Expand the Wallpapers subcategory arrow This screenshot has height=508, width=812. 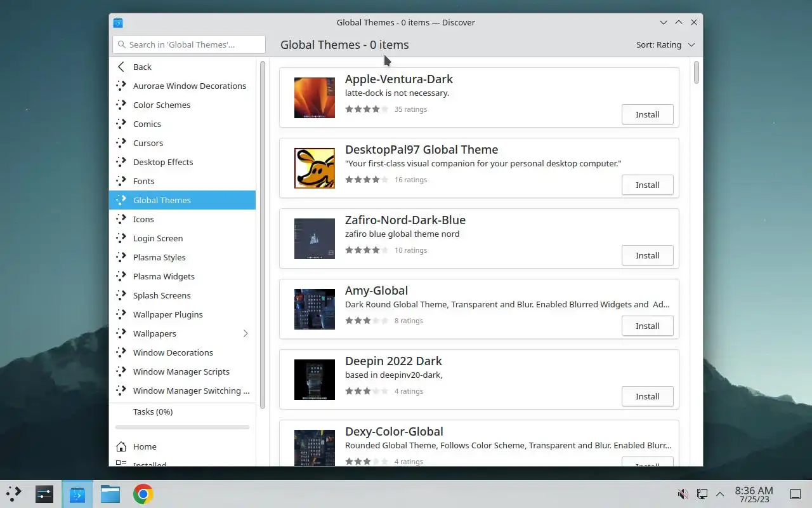pyautogui.click(x=246, y=333)
